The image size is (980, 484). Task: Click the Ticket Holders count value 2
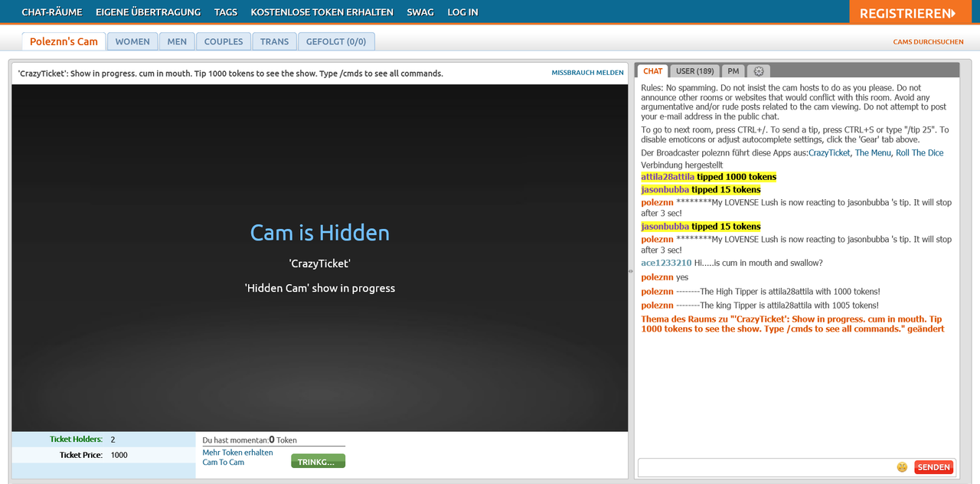point(113,440)
